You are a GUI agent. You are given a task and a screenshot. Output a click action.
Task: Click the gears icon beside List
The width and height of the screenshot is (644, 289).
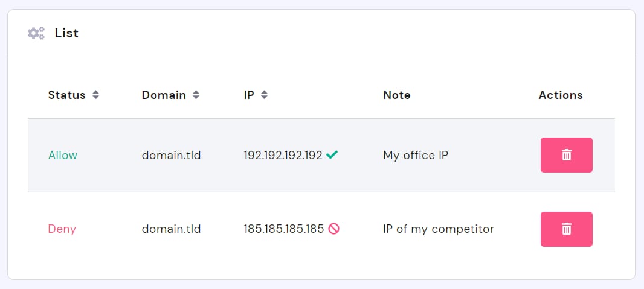click(x=36, y=33)
